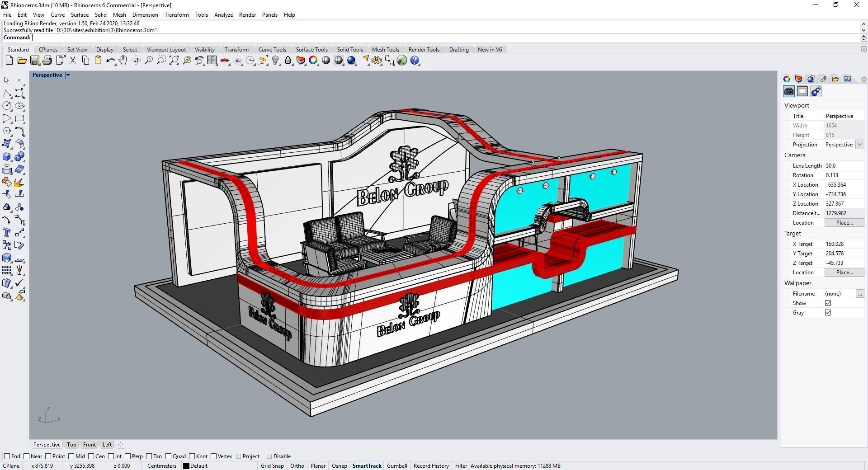This screenshot has height=470, width=868.
Task: Click the camera Location Place button
Action: click(844, 223)
